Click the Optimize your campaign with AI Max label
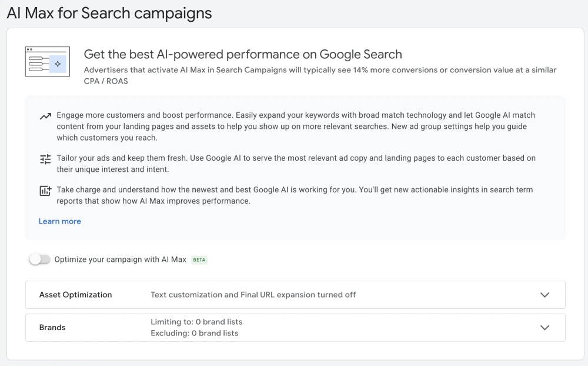588x366 pixels. coord(121,259)
